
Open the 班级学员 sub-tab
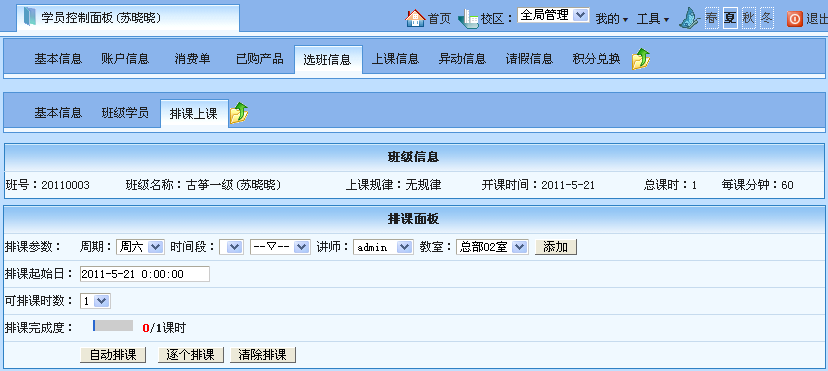125,113
